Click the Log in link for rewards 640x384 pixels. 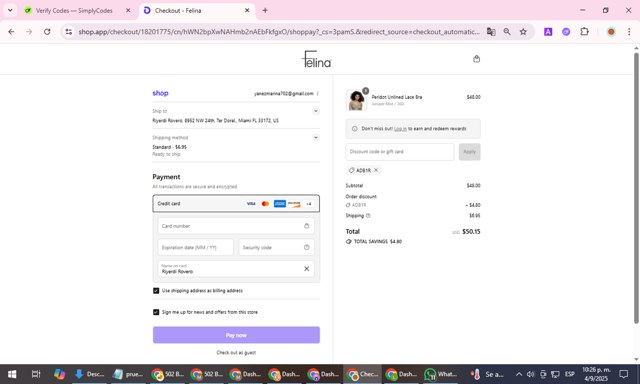[400, 129]
